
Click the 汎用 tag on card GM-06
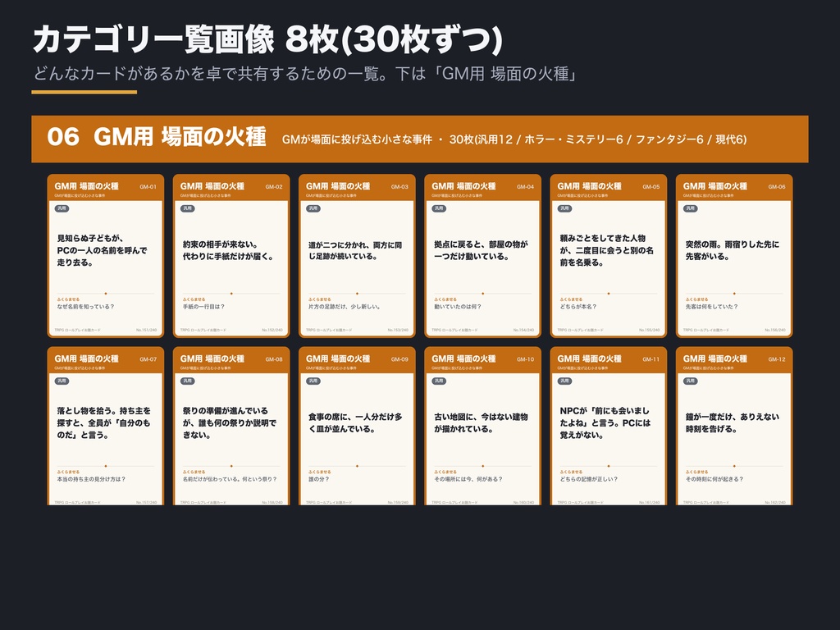point(690,208)
